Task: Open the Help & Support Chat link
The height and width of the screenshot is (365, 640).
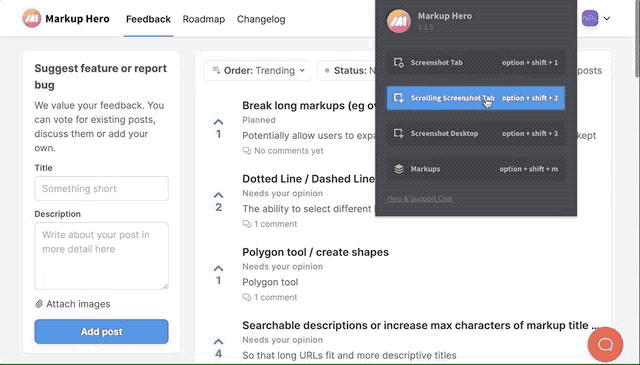Action: (420, 198)
